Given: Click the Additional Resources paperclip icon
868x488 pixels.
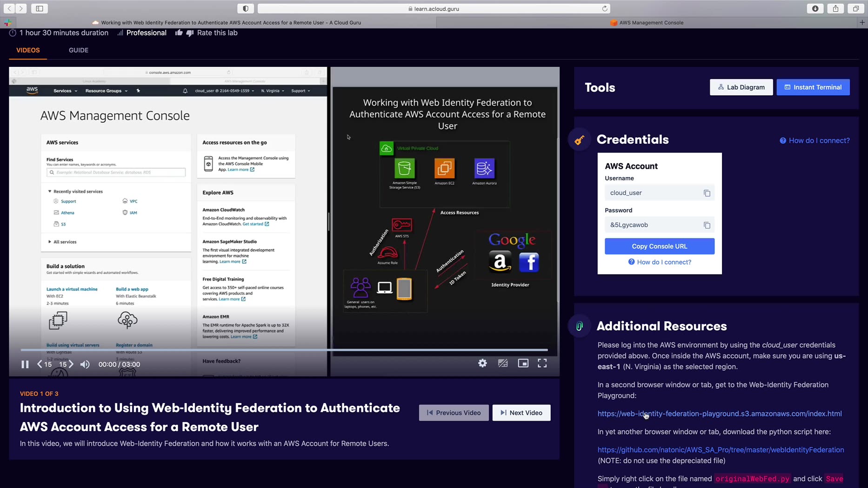Looking at the screenshot, I should tap(579, 326).
